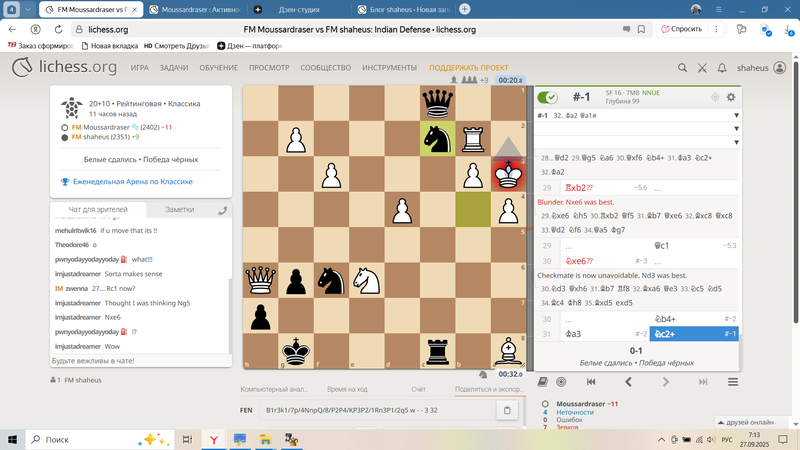The height and width of the screenshot is (450, 800).
Task: Copy FEN with clipboard icon
Action: click(507, 410)
